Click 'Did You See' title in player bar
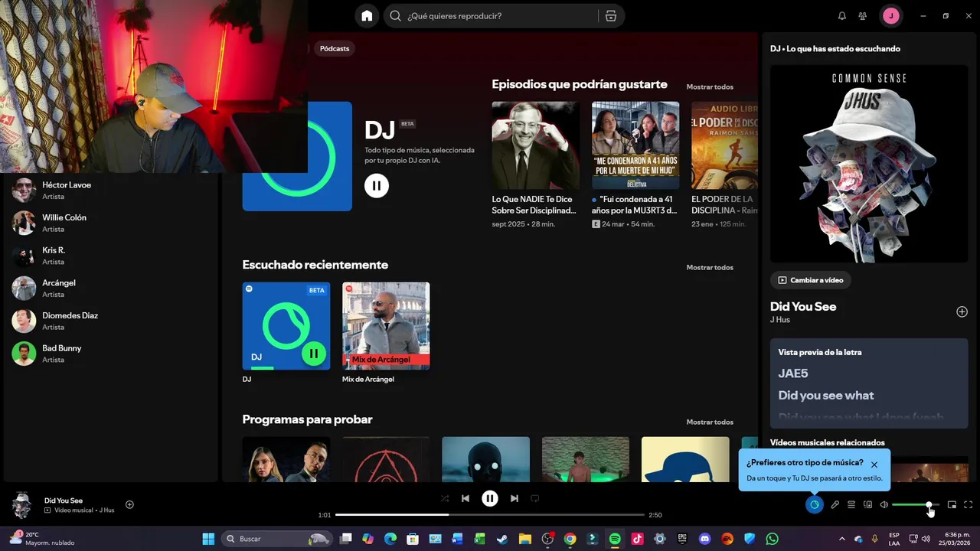Viewport: 980px width, 551px height. [64, 500]
